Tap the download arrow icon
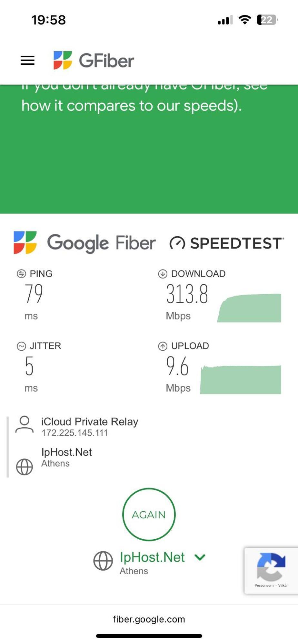 click(x=163, y=274)
